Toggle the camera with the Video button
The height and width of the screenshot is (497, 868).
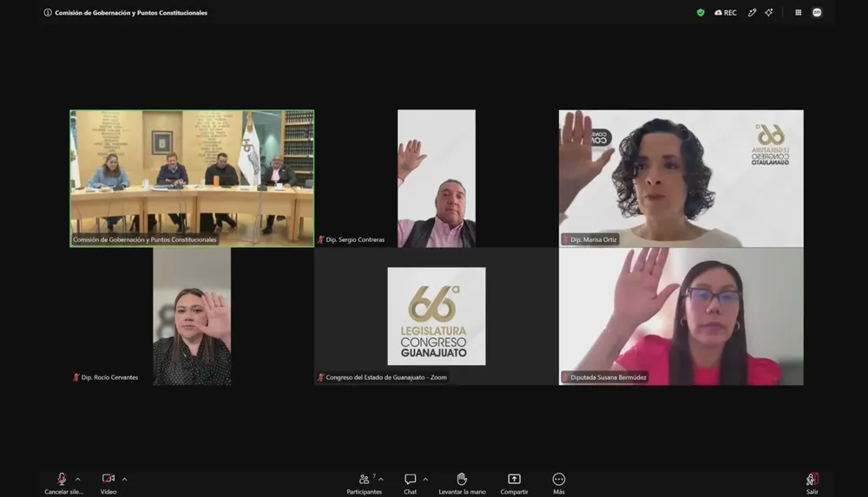coord(108,483)
